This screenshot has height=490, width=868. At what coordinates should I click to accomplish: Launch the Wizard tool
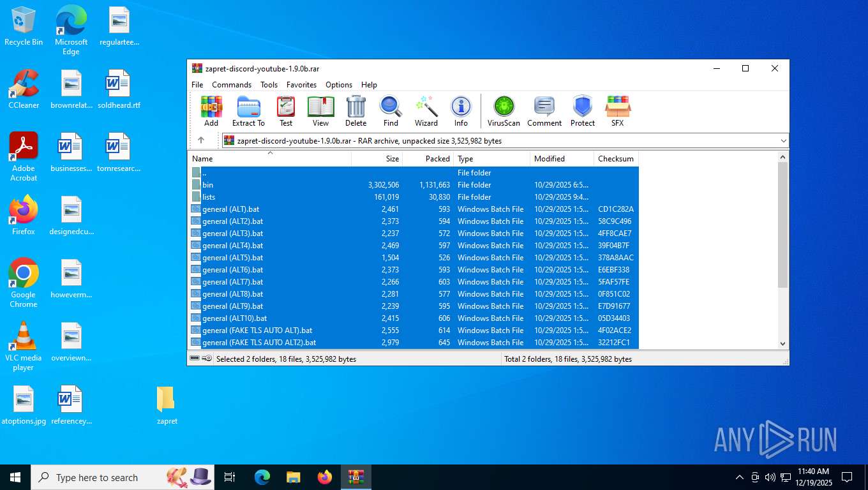pyautogui.click(x=426, y=111)
